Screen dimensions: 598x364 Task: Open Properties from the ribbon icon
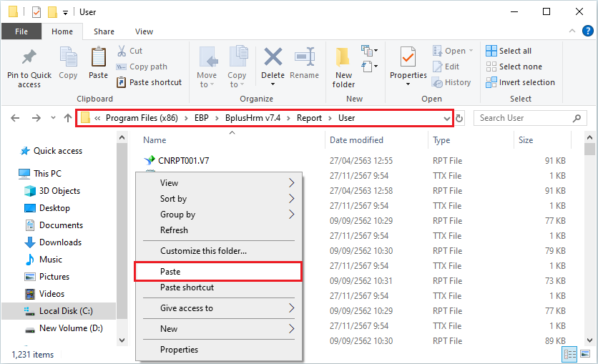[x=408, y=57]
